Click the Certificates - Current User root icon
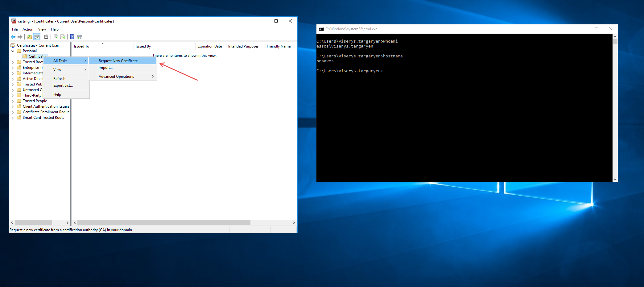This screenshot has height=287, width=644. click(x=13, y=45)
